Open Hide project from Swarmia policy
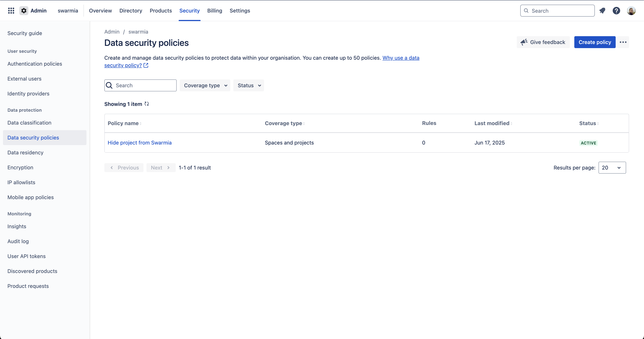The width and height of the screenshot is (644, 339). 140,143
